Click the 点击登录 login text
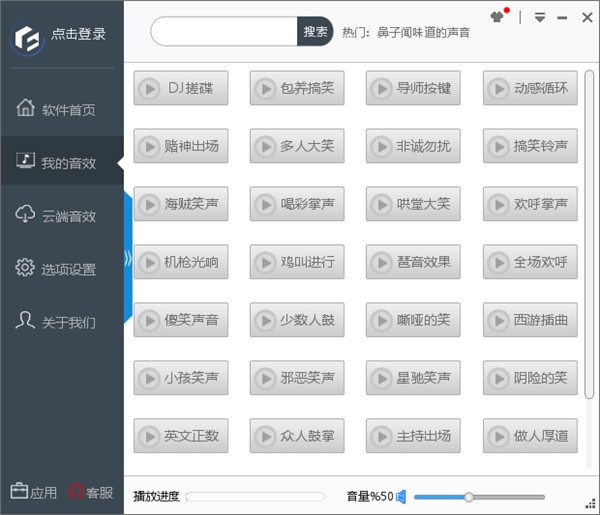600x515 pixels. tap(78, 34)
